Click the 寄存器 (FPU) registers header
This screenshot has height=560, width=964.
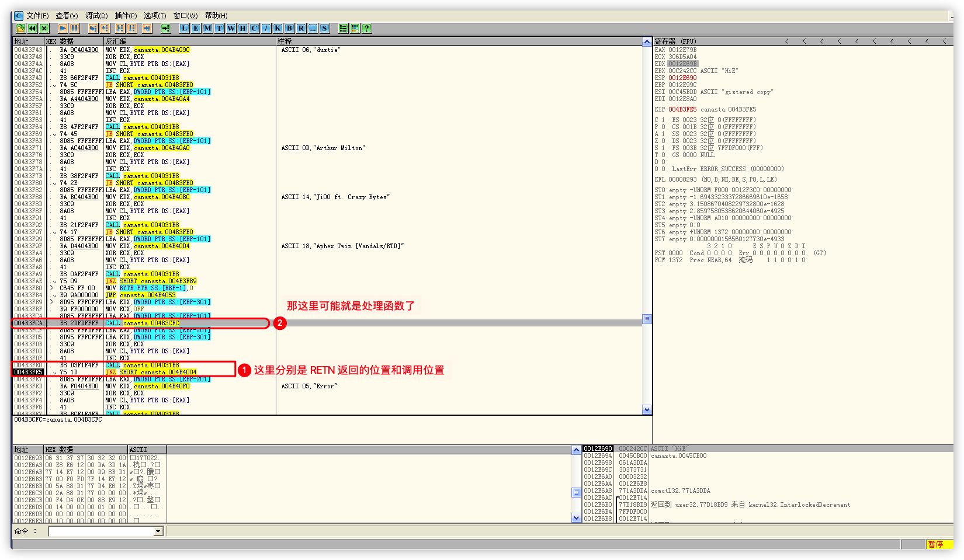(675, 41)
